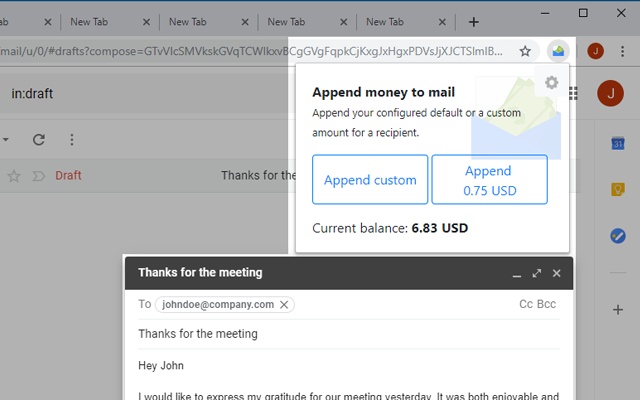Viewport: 640px width, 400px height.
Task: Expand the compose window to full screen
Action: point(537,273)
